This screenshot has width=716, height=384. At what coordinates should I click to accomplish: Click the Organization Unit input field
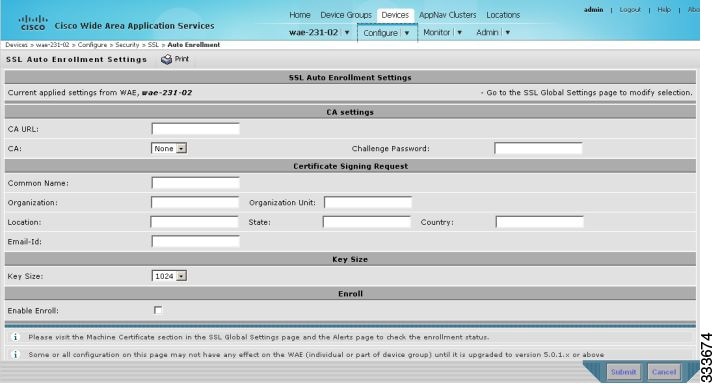368,202
